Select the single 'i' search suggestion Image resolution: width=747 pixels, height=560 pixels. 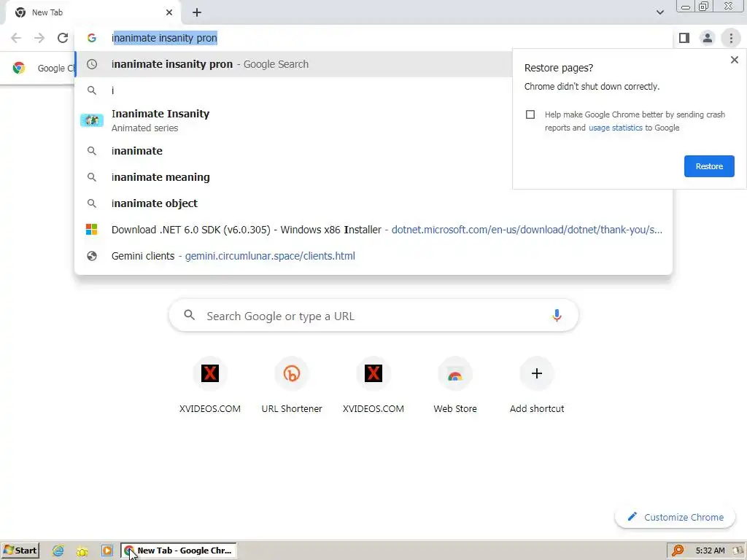[293, 90]
